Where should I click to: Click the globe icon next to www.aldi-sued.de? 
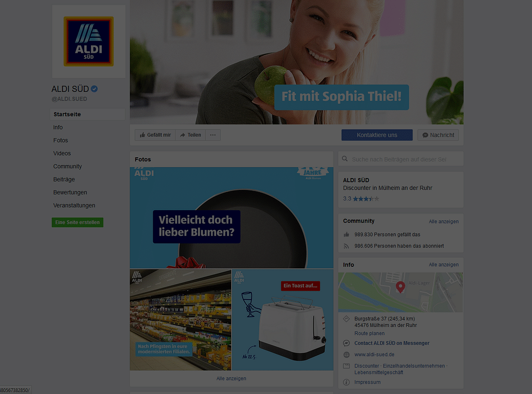point(347,355)
